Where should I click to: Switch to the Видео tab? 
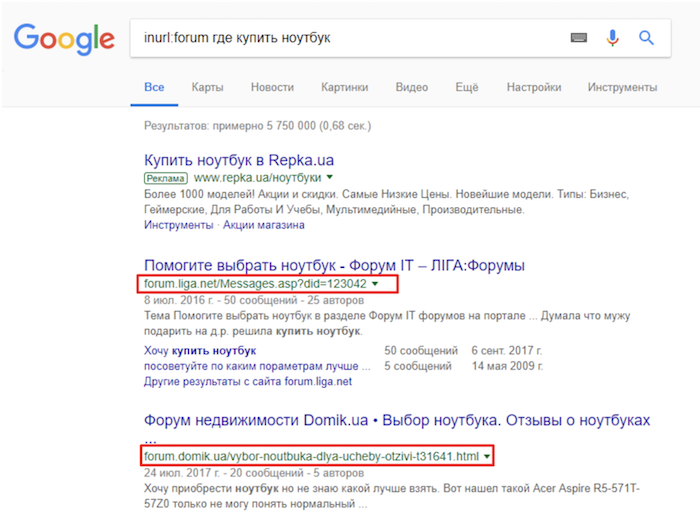[x=412, y=87]
